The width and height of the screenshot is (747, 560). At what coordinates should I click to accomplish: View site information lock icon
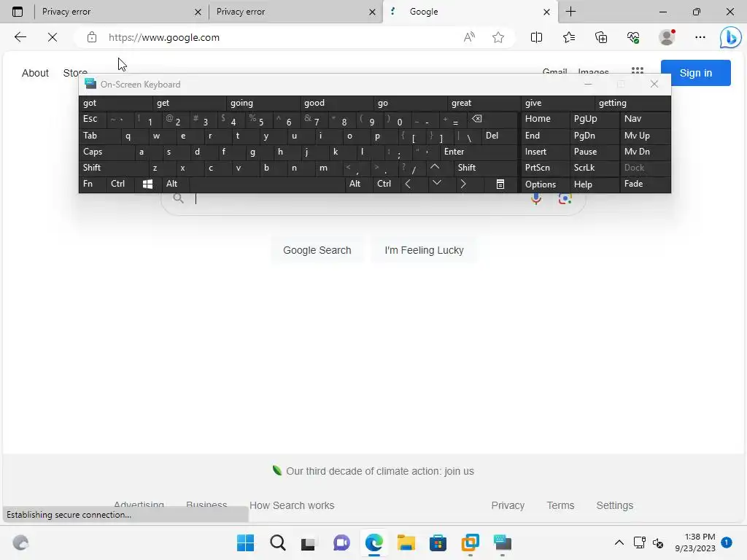pos(92,37)
